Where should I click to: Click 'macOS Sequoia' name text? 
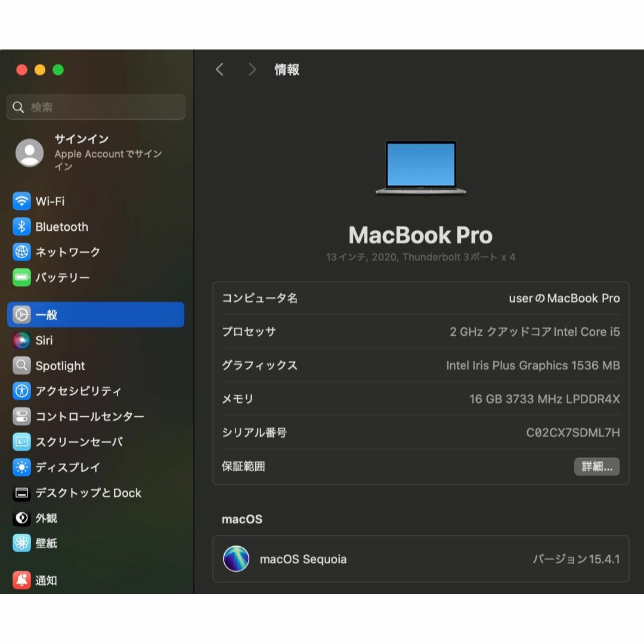303,559
